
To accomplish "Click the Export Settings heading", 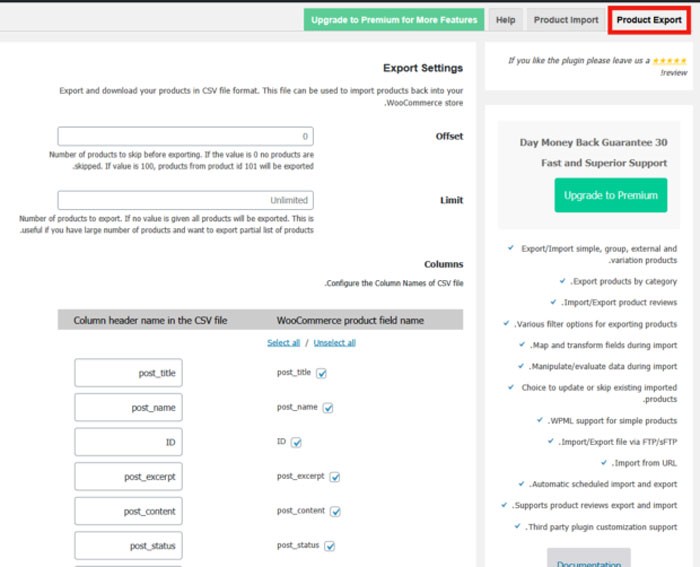I will point(423,68).
